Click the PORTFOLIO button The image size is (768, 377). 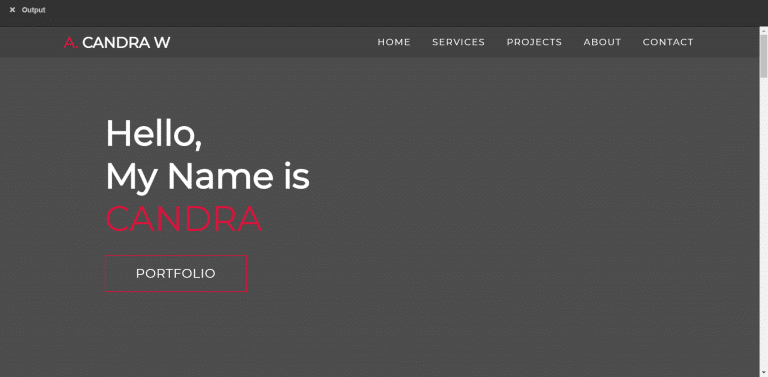tap(176, 274)
